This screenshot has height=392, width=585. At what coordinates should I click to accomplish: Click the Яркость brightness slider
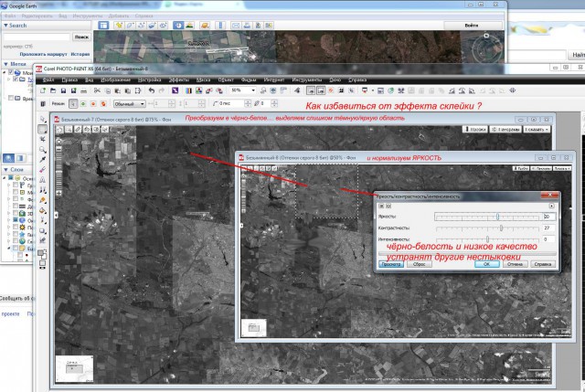click(x=487, y=217)
